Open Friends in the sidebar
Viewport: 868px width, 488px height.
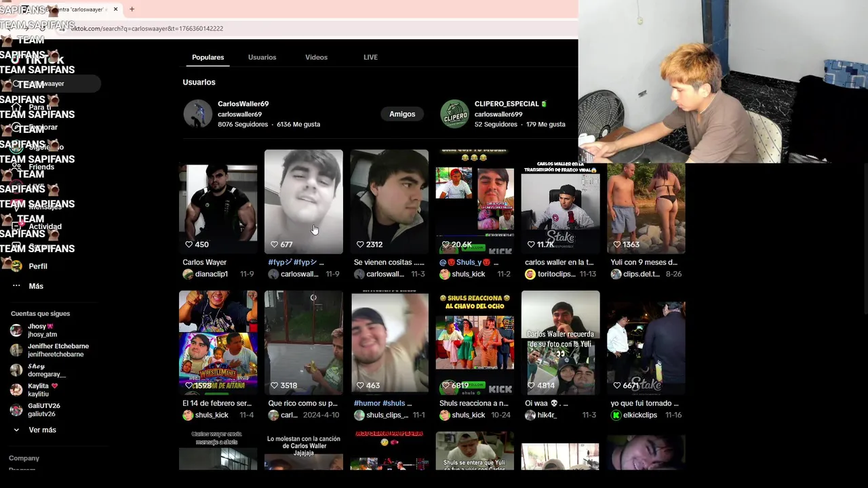41,167
